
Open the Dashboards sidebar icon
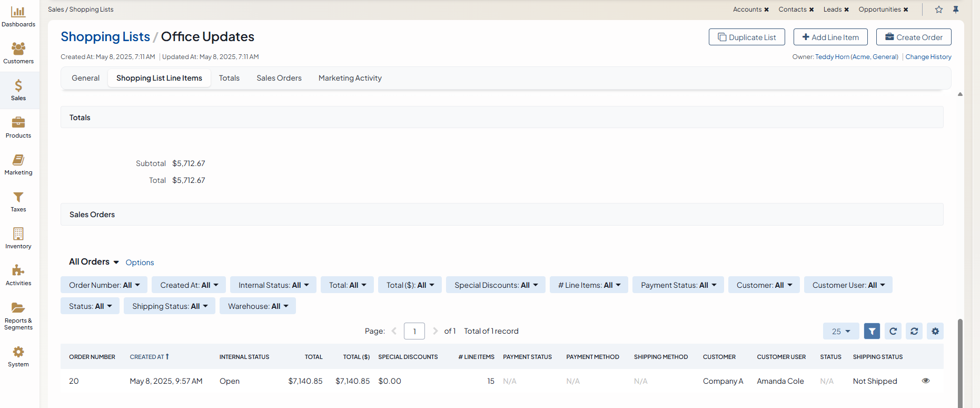pyautogui.click(x=18, y=12)
